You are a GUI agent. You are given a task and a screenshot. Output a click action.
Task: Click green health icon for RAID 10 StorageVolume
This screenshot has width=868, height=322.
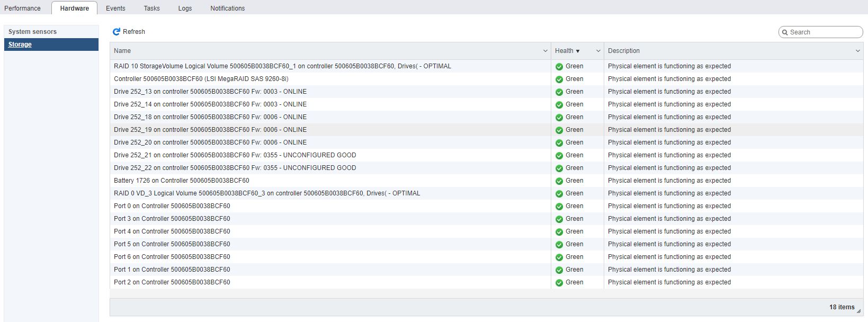pos(559,67)
